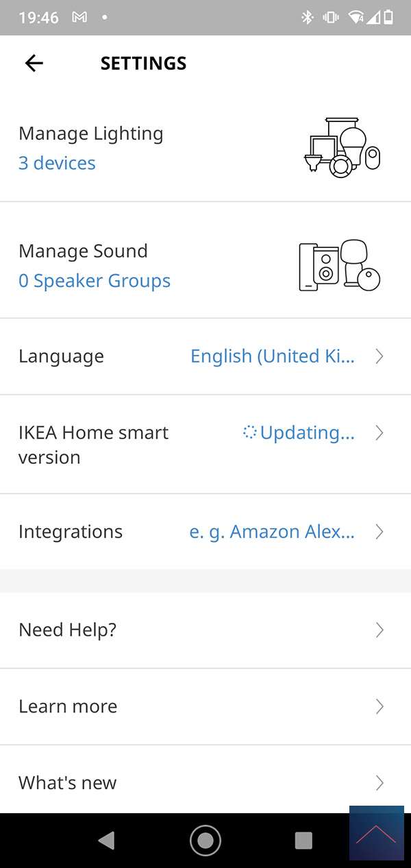Open the Need Help chevron
This screenshot has height=868, width=411.
379,630
